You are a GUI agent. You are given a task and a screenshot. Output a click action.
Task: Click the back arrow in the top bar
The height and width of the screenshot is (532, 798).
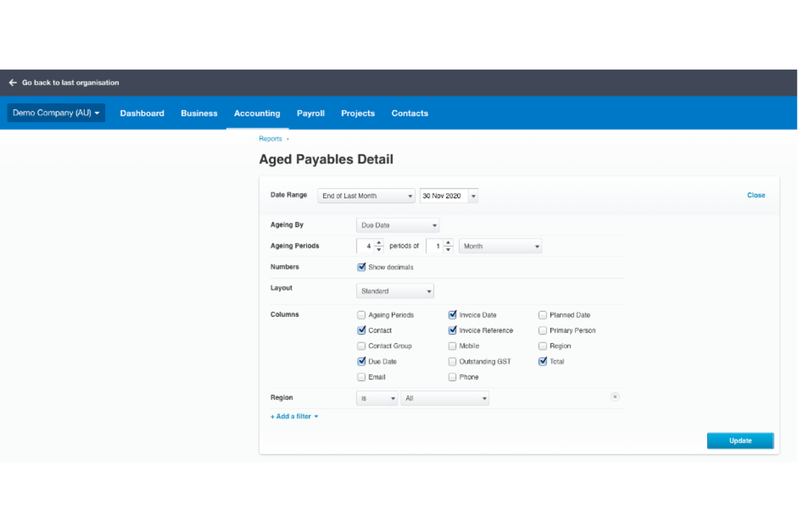(12, 82)
